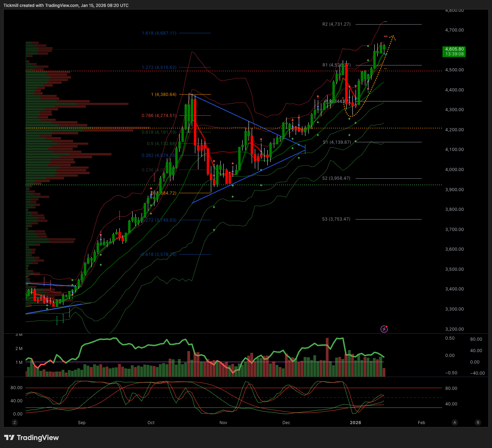Click the 4,700.00 price scale label
The width and height of the screenshot is (492, 448).
[x=454, y=30]
